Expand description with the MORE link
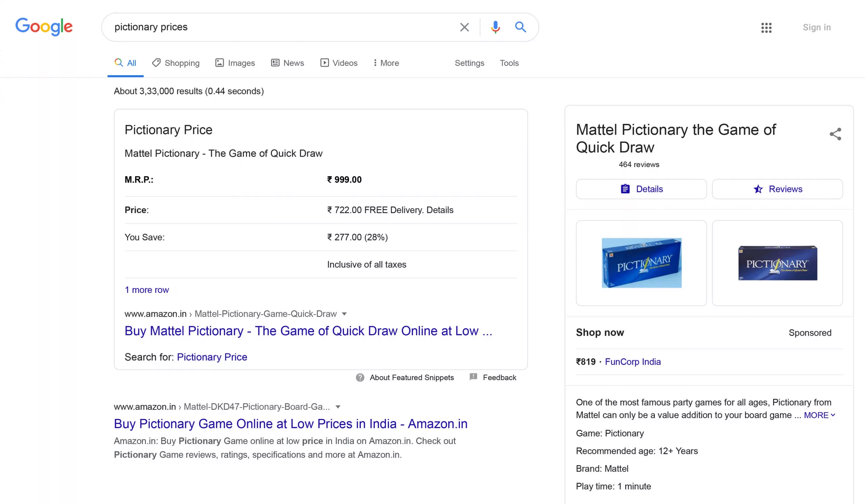The height and width of the screenshot is (504, 865). coord(819,416)
